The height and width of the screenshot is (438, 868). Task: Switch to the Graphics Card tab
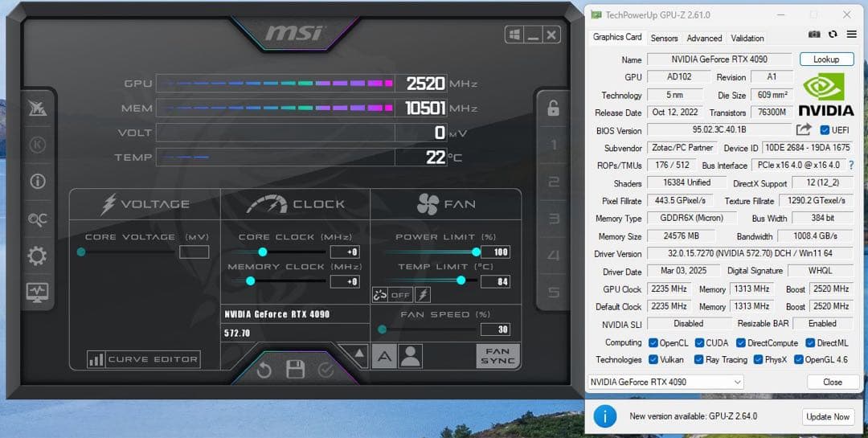617,37
